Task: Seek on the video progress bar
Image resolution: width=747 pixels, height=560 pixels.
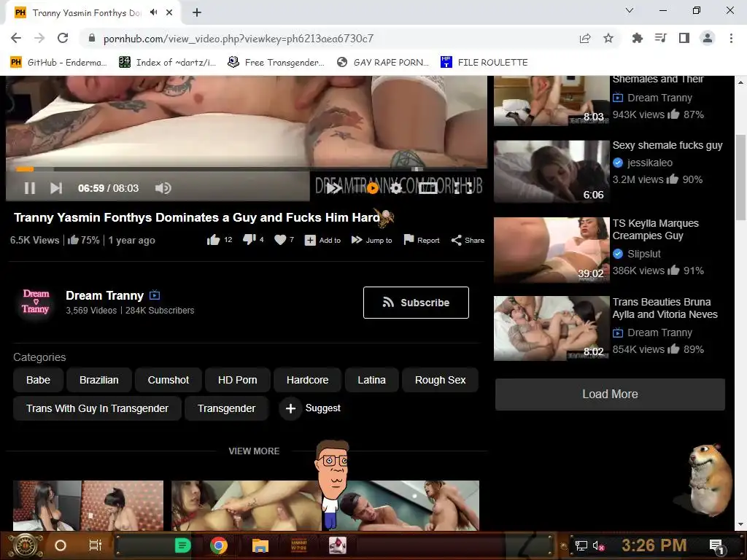Action: tap(247, 169)
